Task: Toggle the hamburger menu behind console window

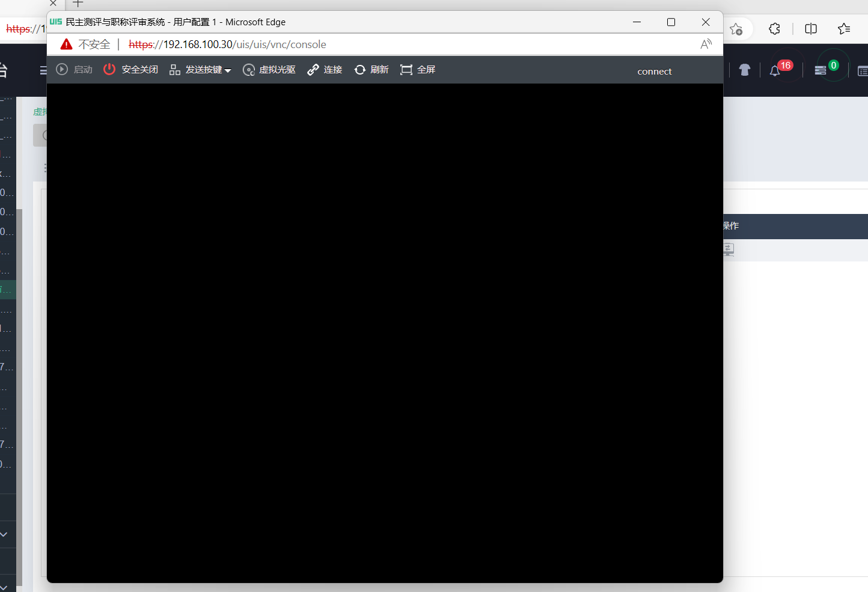Action: [x=43, y=70]
